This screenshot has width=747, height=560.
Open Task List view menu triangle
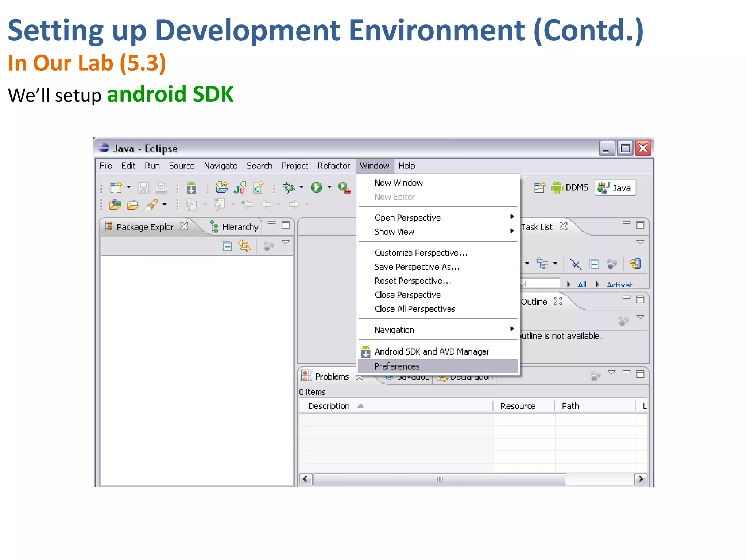point(640,242)
